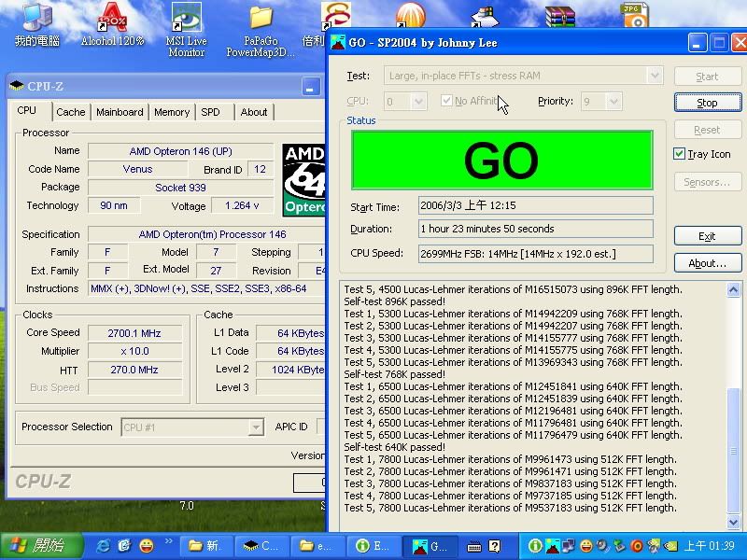Switch to the 'E...' green info taskbar button
Viewport: 747px width, 560px height.
(373, 546)
